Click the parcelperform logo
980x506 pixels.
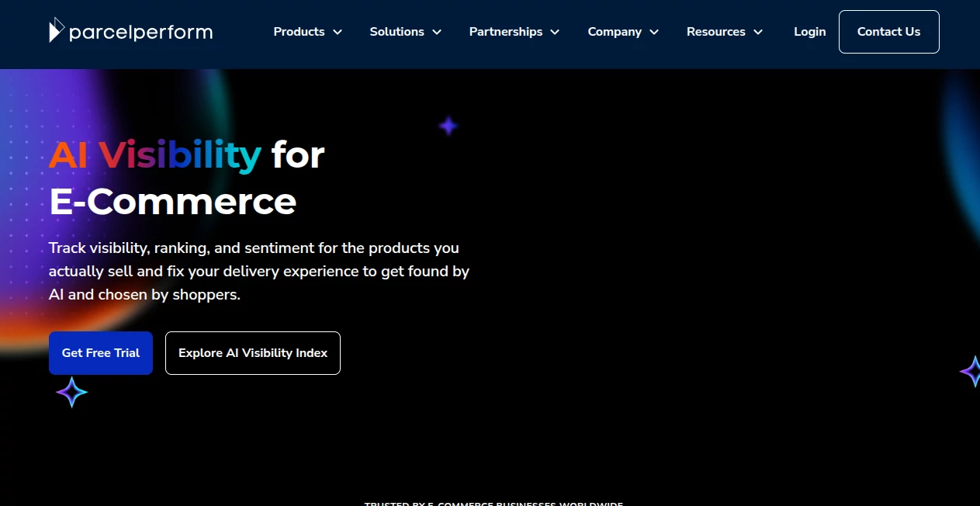(x=130, y=31)
